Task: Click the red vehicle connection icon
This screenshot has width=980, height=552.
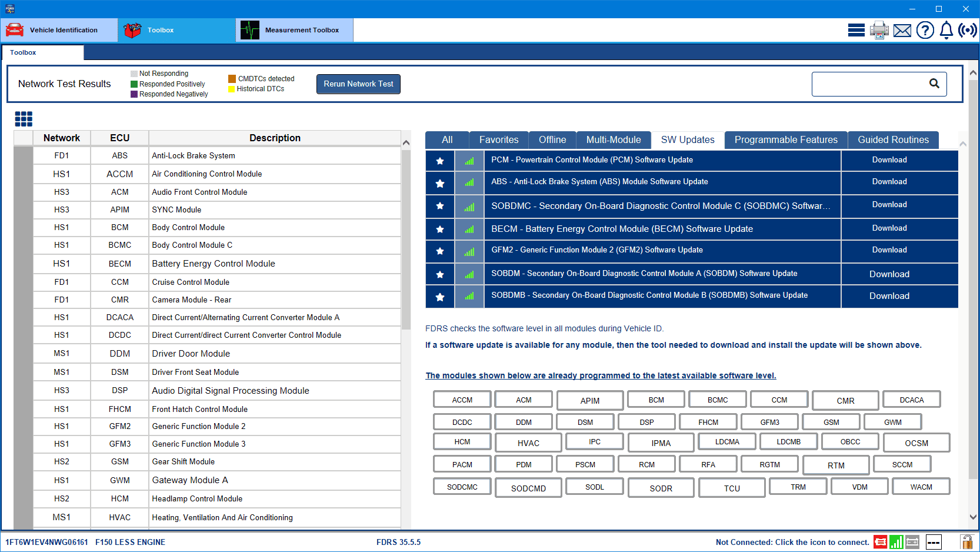Action: [x=880, y=542]
